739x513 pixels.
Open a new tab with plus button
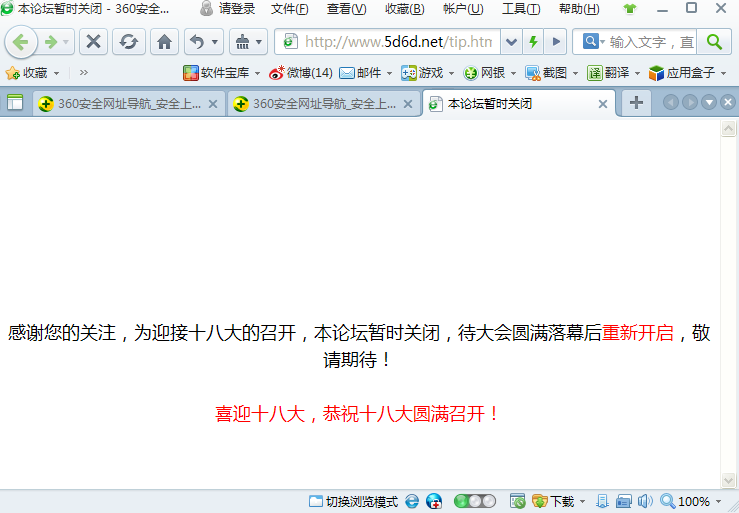point(636,102)
